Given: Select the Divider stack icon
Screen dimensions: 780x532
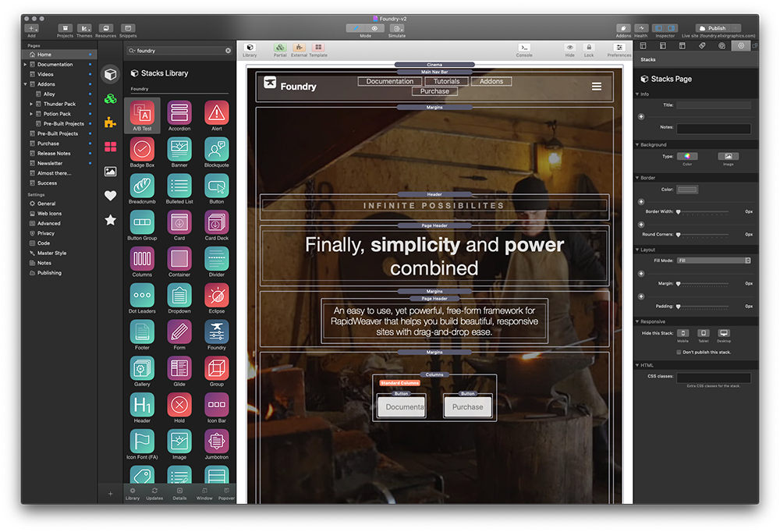Looking at the screenshot, I should point(216,259).
